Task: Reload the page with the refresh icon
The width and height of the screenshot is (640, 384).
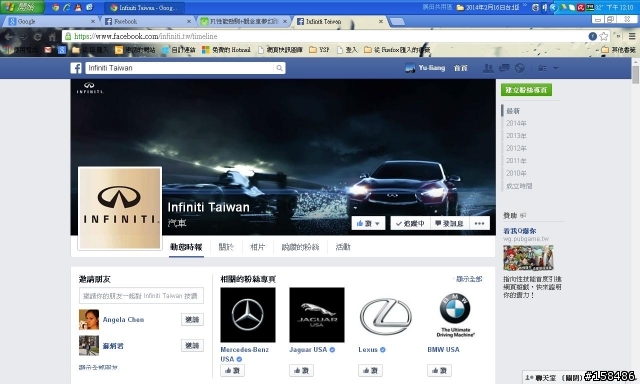Action: 38,36
